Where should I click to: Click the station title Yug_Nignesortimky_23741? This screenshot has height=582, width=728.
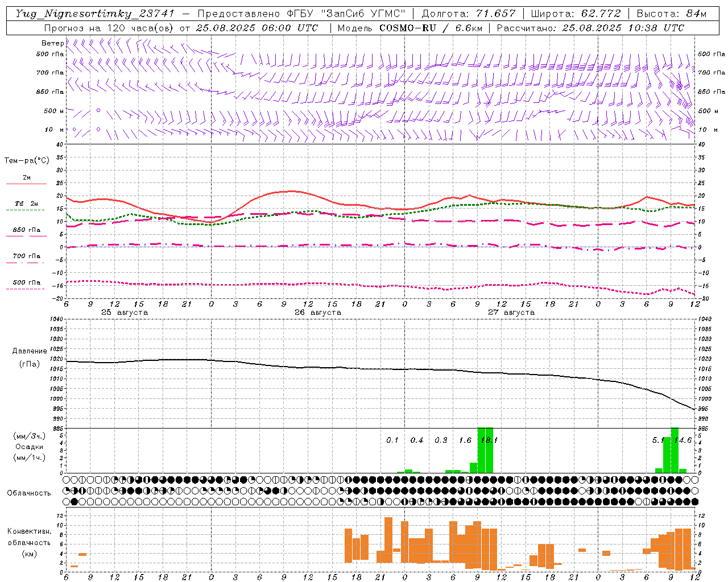click(95, 14)
